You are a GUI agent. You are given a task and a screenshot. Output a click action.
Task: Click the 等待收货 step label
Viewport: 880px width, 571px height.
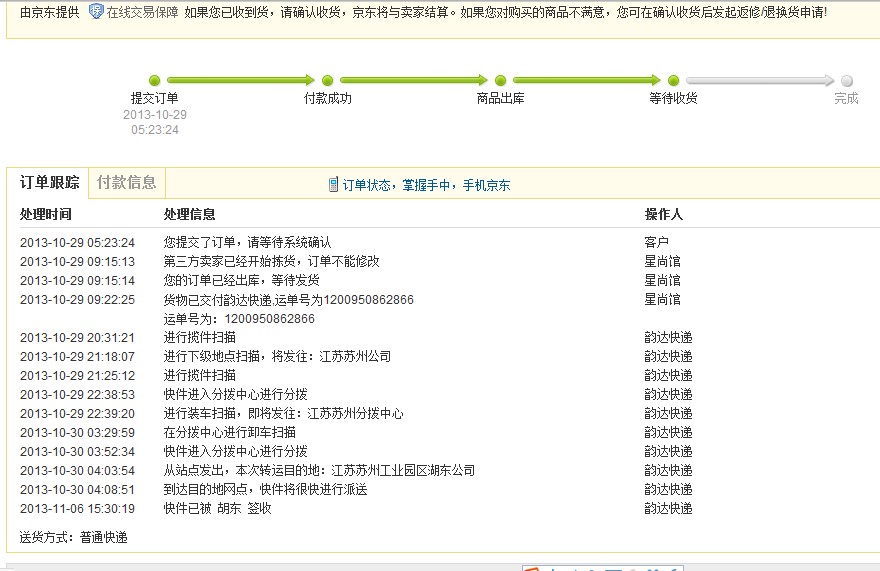point(673,98)
